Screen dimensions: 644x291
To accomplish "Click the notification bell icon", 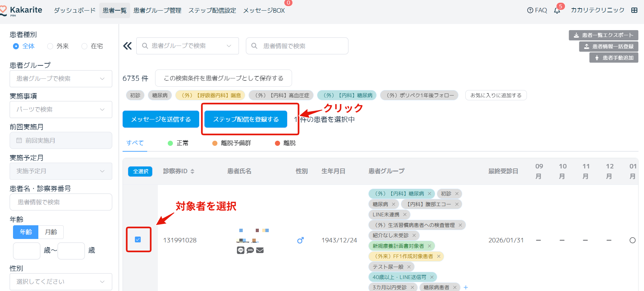I will [x=557, y=11].
